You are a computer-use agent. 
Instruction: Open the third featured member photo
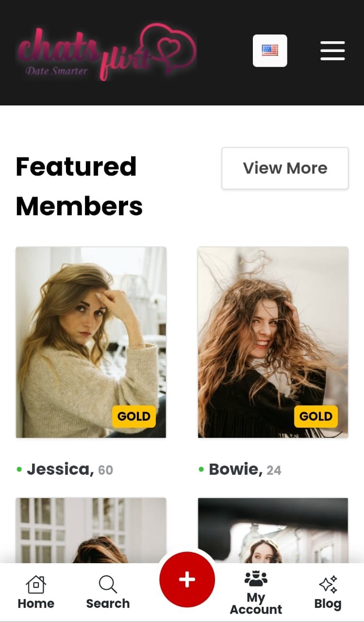91,531
